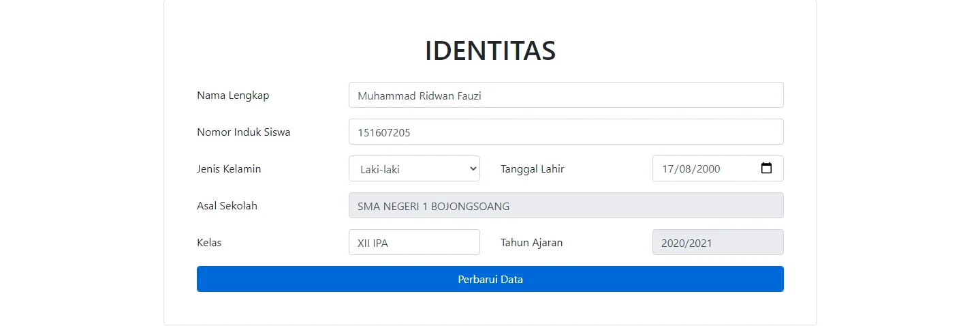The width and height of the screenshot is (980, 326).
Task: Open the calendar picker icon for Tanggal Lahir
Action: point(766,168)
